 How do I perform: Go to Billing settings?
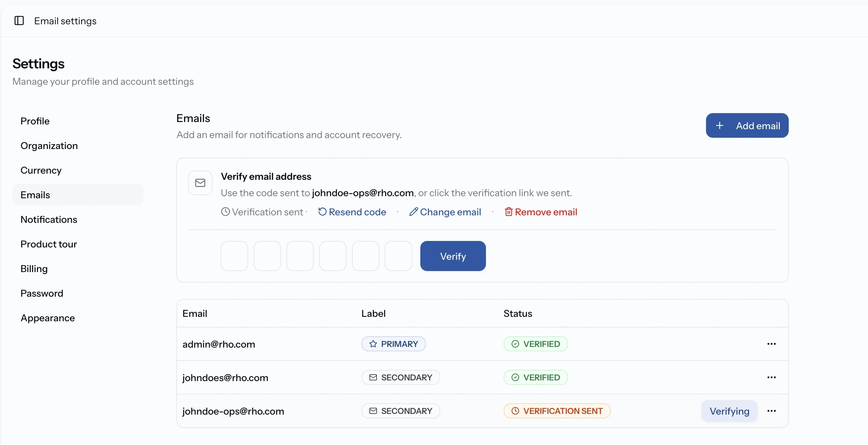78,269
